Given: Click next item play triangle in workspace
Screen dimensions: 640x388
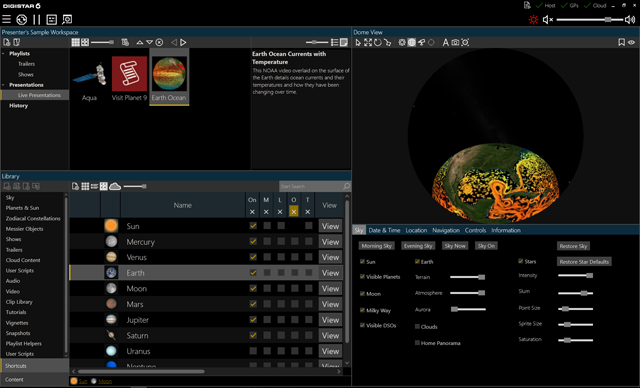Looking at the screenshot, I should pos(183,42).
